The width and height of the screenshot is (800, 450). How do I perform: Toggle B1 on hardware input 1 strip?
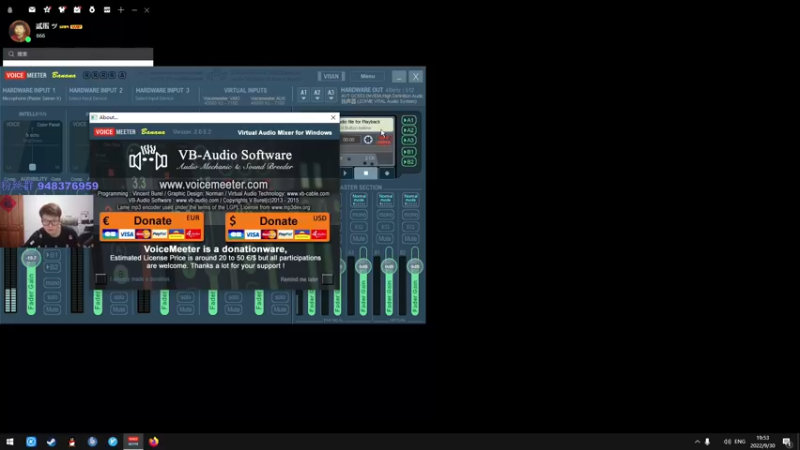click(x=52, y=255)
